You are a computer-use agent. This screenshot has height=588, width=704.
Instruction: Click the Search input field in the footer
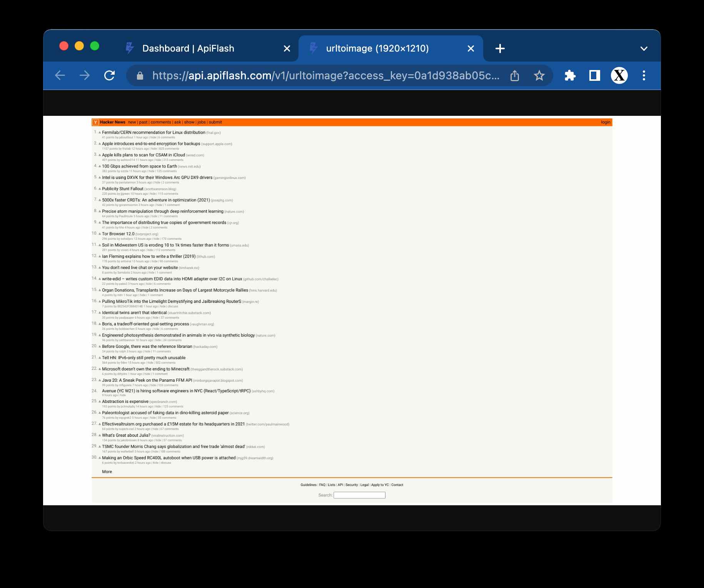pos(359,495)
